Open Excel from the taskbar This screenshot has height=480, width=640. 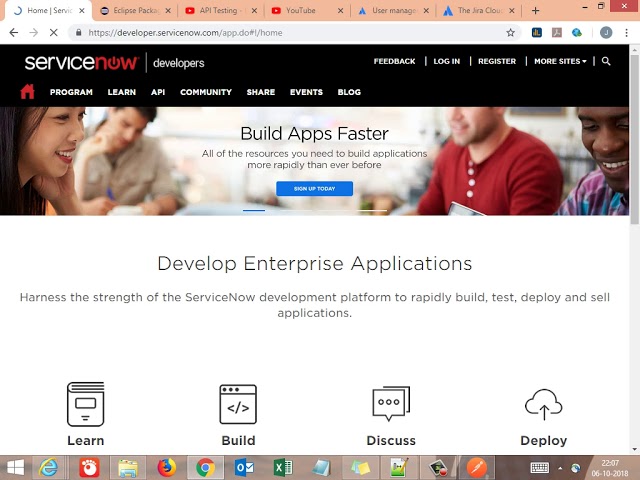click(x=283, y=468)
